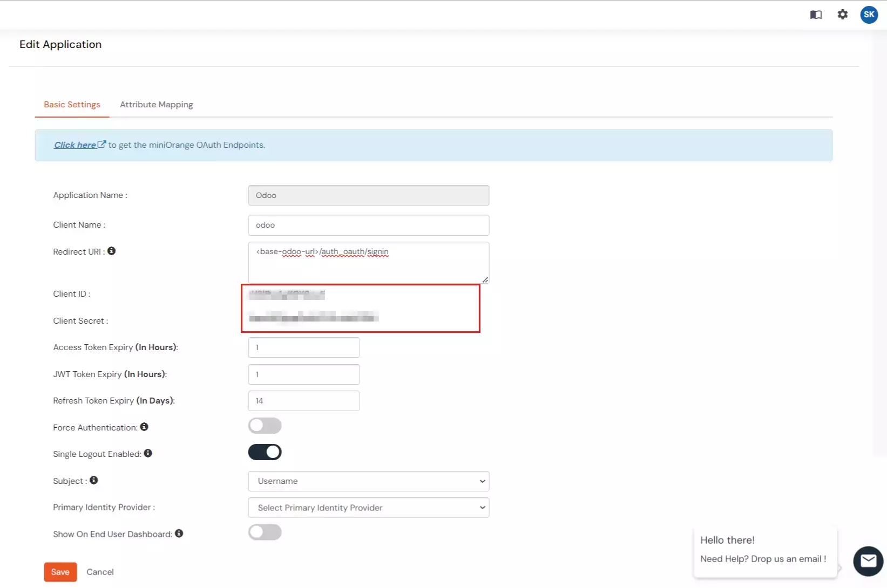
Task: Click the info icon beside Subject
Action: [93, 480]
